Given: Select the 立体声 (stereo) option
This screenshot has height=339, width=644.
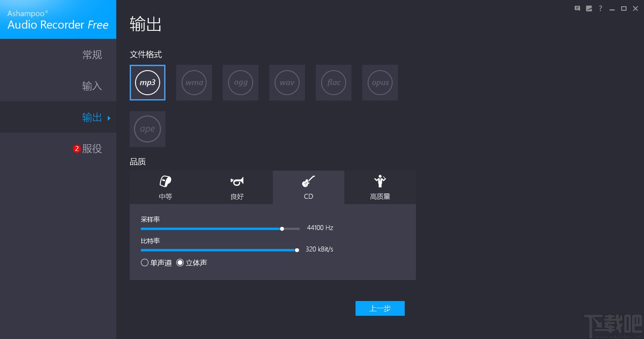Looking at the screenshot, I should coord(180,263).
